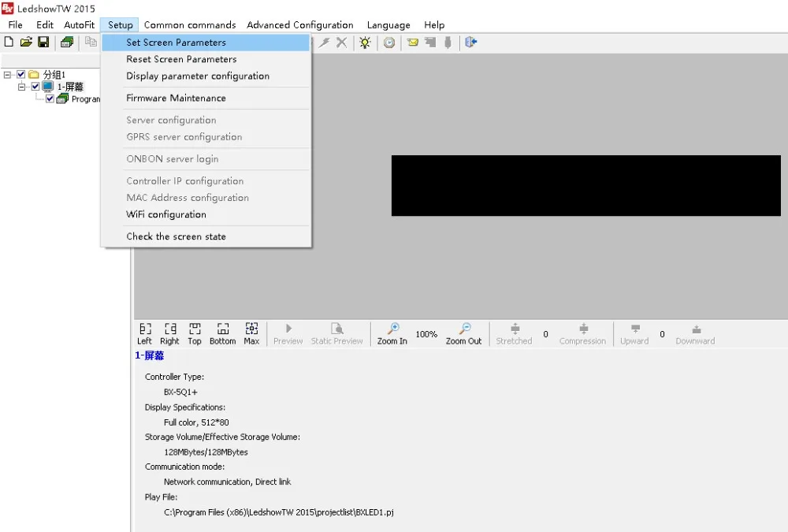The height and width of the screenshot is (532, 788).
Task: Click the black LED screen preview
Action: point(586,185)
